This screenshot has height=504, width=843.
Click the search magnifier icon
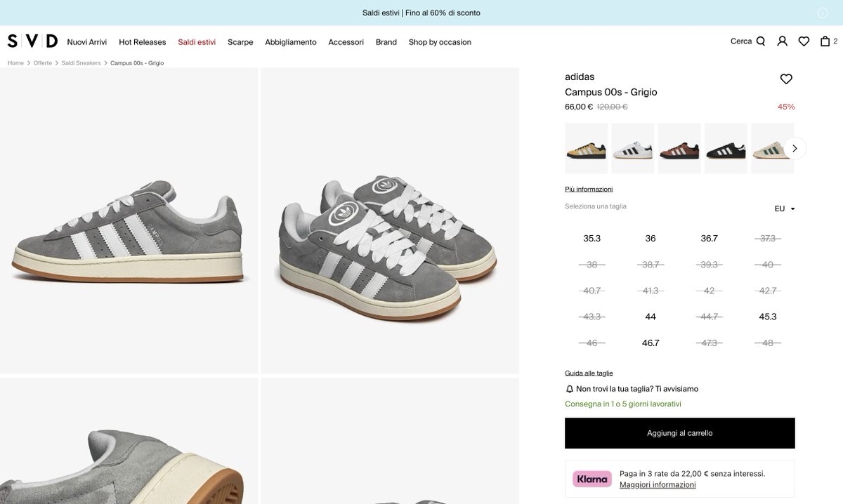click(x=760, y=41)
